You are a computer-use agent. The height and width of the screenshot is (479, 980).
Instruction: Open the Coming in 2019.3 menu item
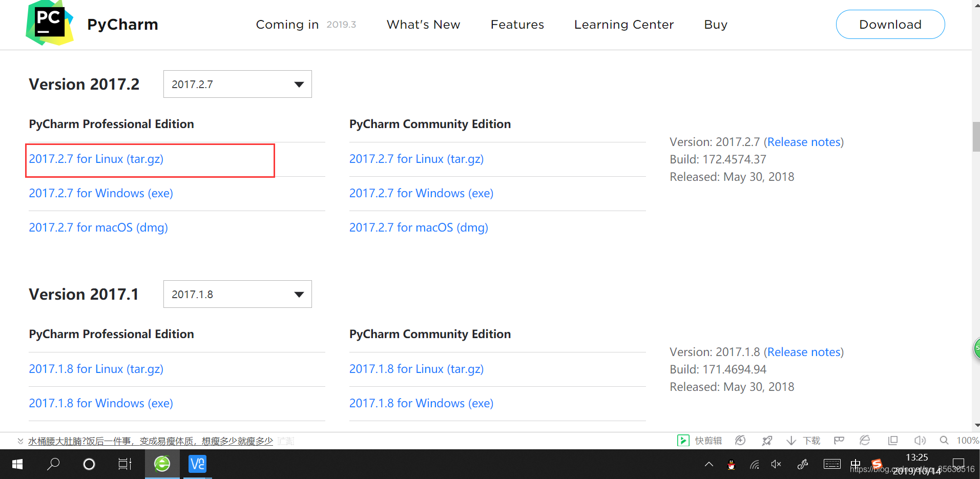click(x=306, y=25)
